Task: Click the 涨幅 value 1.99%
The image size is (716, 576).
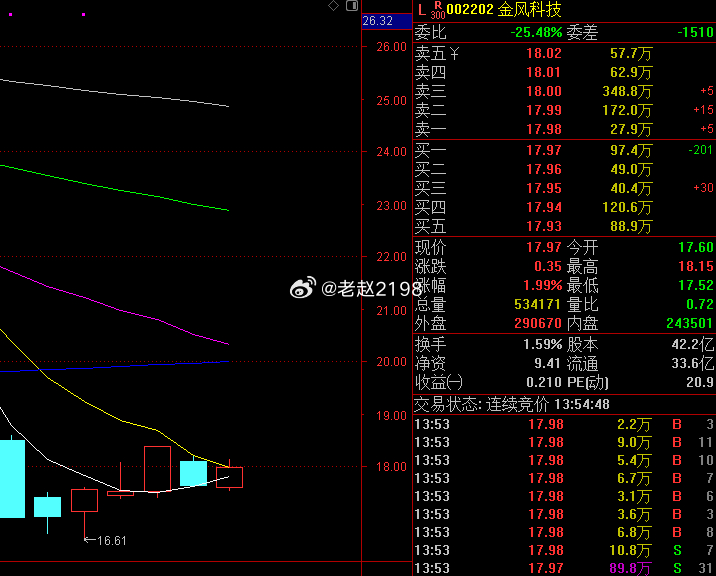Action: tap(542, 285)
